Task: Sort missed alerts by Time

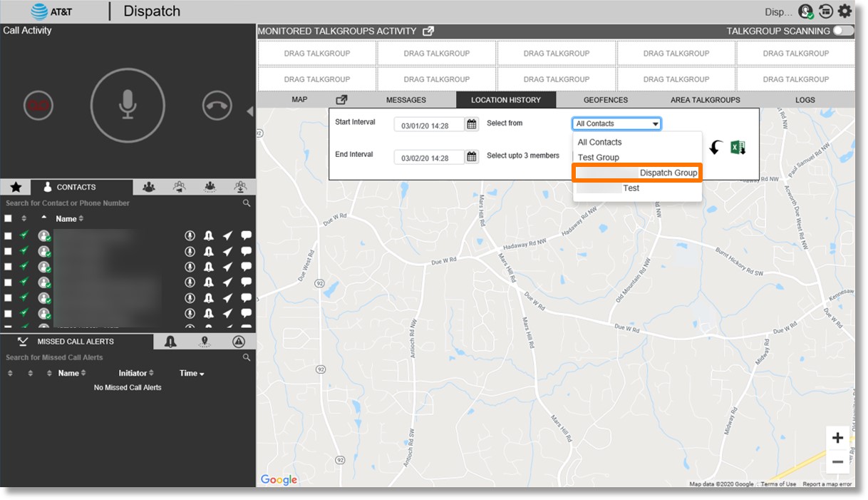Action: coord(192,373)
